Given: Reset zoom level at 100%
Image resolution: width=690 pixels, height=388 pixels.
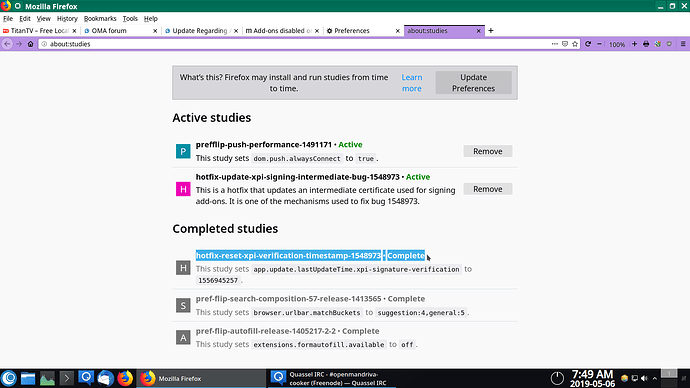Looking at the screenshot, I should [617, 44].
